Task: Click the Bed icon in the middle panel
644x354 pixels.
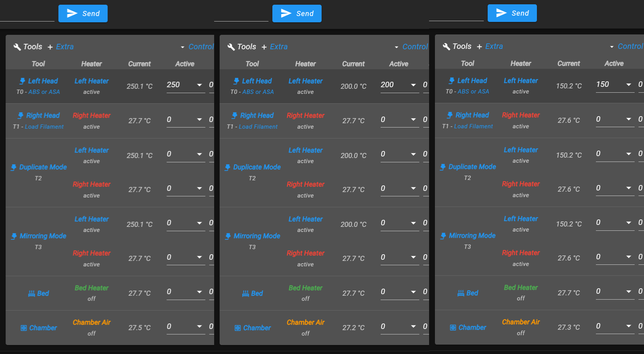Action: [245, 293]
